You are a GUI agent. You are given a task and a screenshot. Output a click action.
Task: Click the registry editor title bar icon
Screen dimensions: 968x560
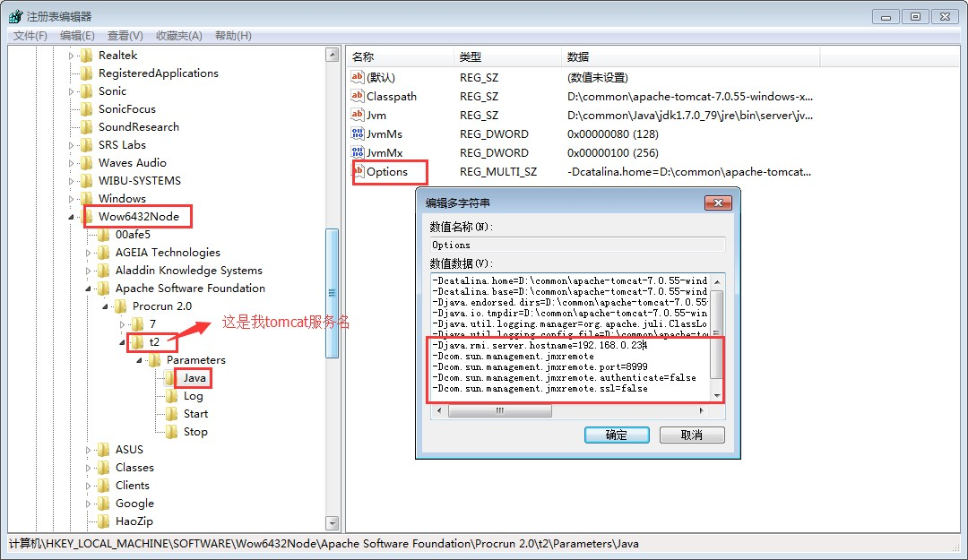[15, 16]
